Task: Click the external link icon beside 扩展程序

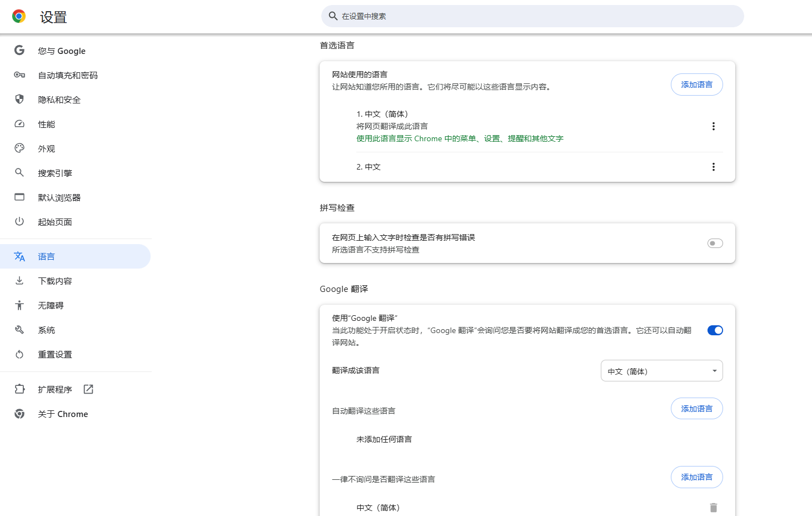Action: coord(88,389)
